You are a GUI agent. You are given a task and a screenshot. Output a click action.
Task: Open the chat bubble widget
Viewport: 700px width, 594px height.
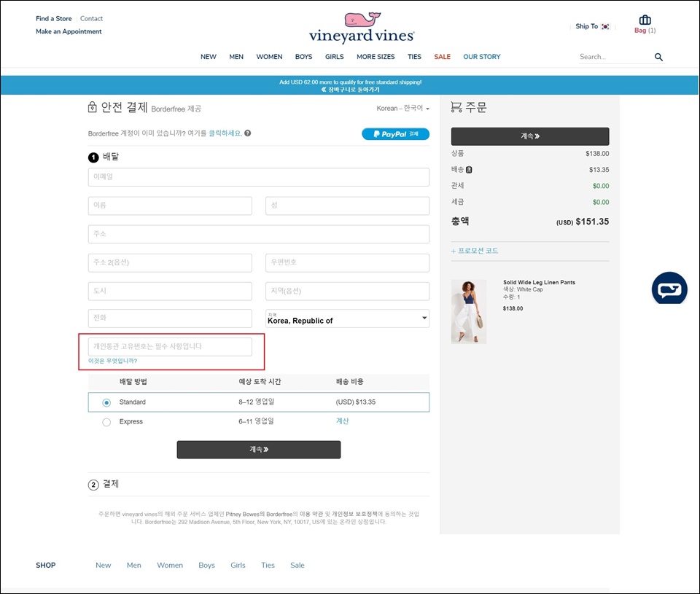pyautogui.click(x=669, y=289)
